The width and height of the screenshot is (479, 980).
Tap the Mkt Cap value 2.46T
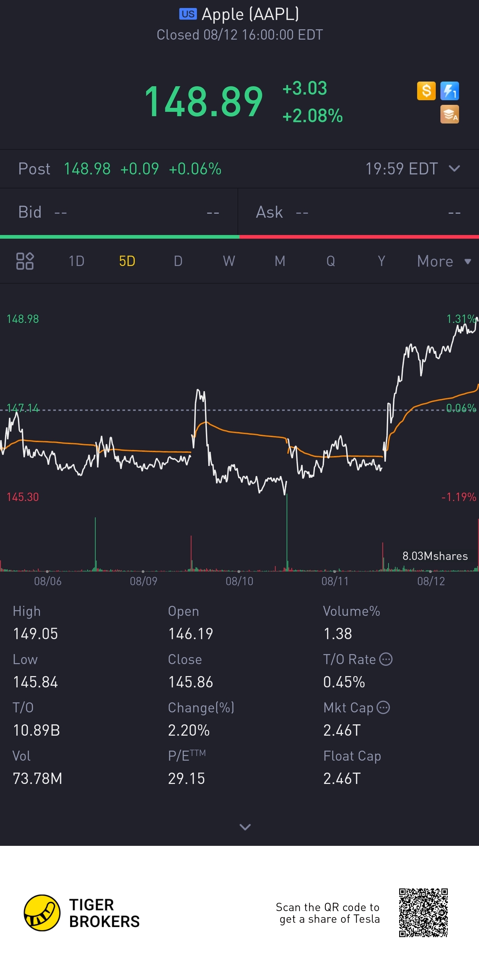(342, 730)
